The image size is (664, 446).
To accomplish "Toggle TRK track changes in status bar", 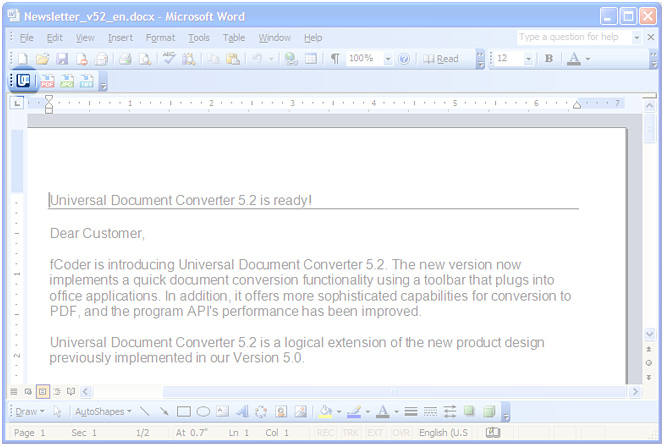I will point(350,432).
